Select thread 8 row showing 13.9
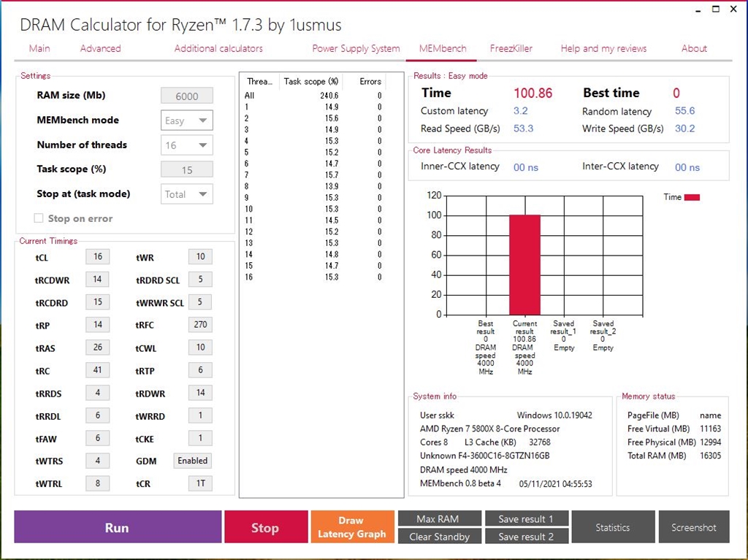The width and height of the screenshot is (748, 560). pyautogui.click(x=313, y=186)
